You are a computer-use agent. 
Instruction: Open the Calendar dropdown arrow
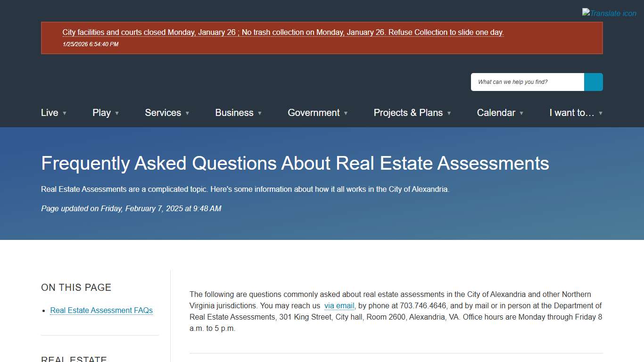point(521,114)
